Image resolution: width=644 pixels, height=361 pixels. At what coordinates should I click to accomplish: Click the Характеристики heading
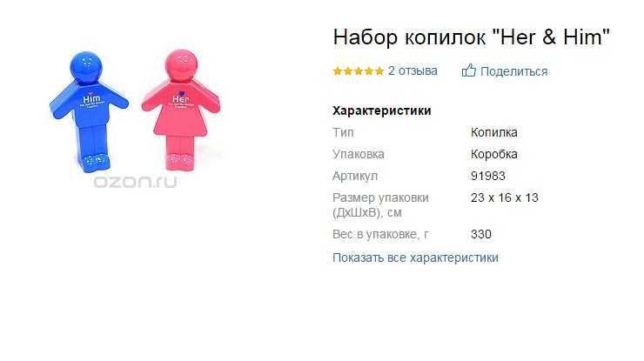point(382,110)
